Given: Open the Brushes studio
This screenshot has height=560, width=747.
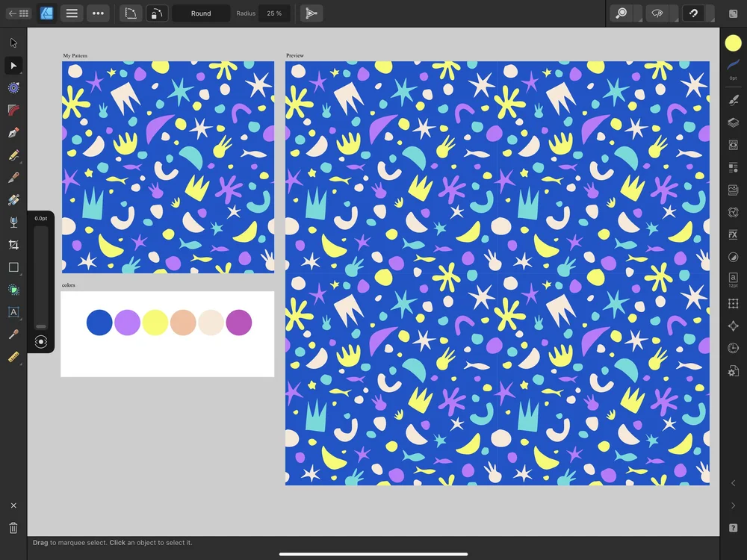Looking at the screenshot, I should pos(733,99).
